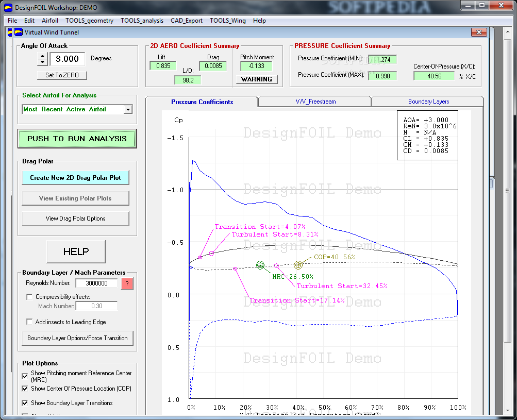Expand the Select Airfoil dropdown arrow
Screen dimensions: 517x420
click(128, 109)
